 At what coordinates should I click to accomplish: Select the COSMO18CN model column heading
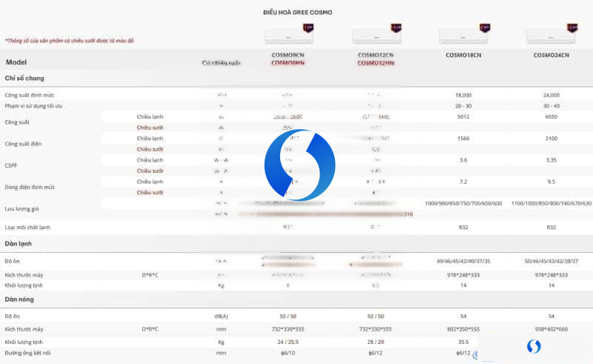tap(463, 56)
